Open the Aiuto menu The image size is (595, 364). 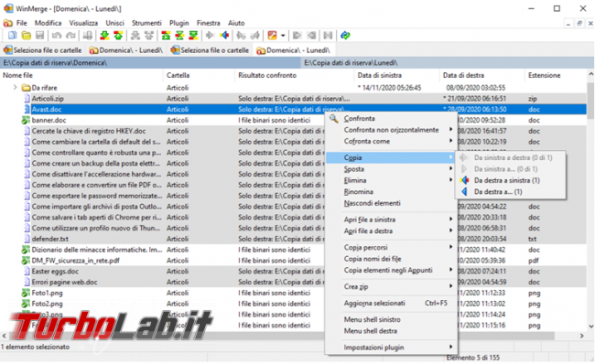coord(236,23)
